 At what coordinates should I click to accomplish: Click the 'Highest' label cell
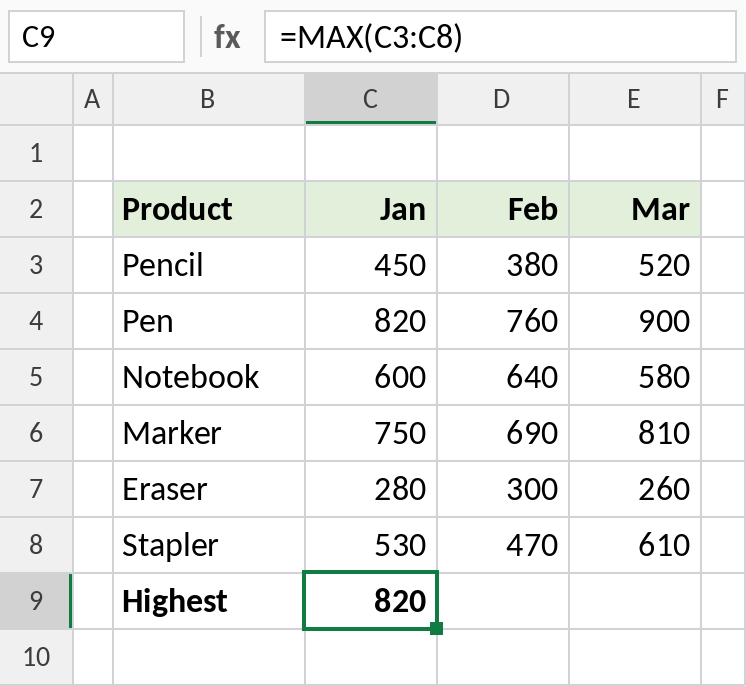[209, 601]
